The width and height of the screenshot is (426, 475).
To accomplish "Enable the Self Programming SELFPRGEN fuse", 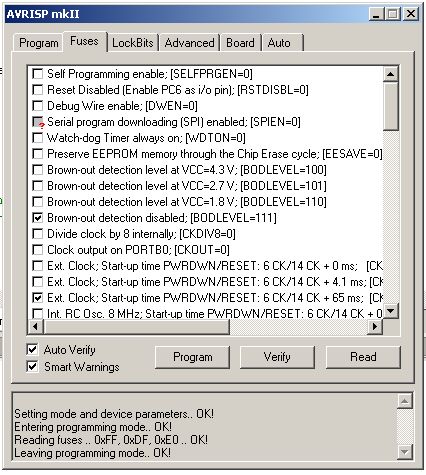I will 38,74.
